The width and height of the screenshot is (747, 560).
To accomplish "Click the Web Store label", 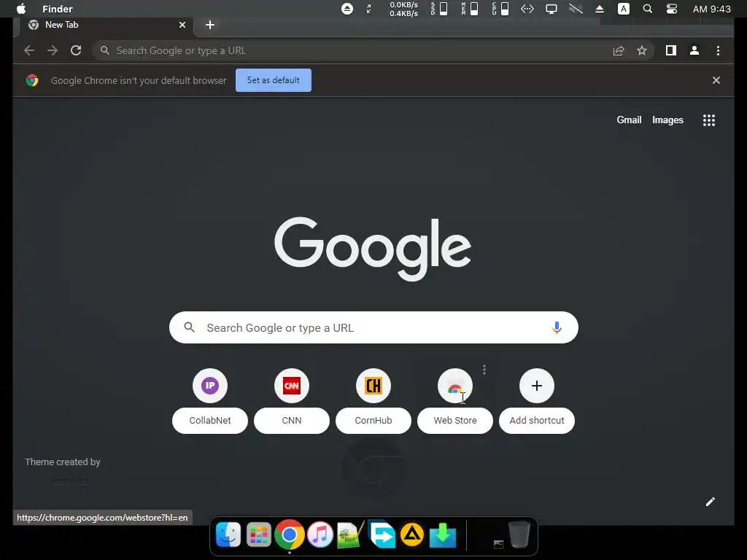I will click(455, 421).
